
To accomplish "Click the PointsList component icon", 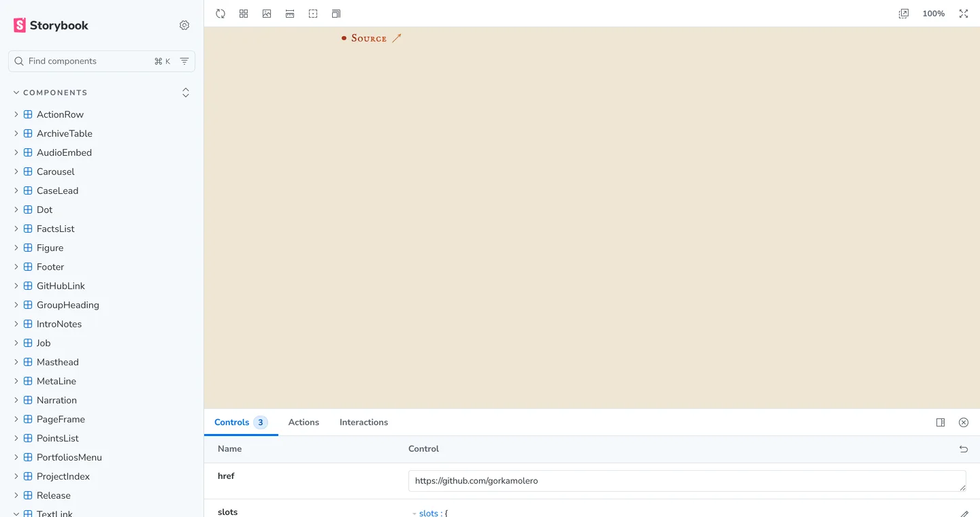I will [28, 438].
